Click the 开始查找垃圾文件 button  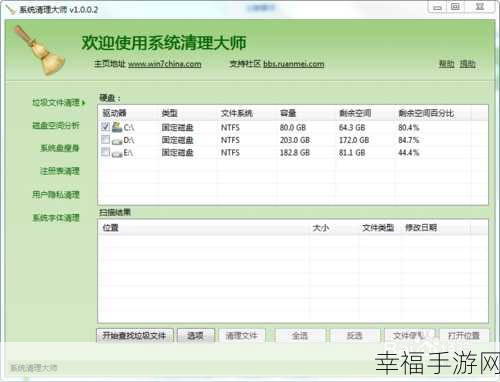click(x=135, y=335)
